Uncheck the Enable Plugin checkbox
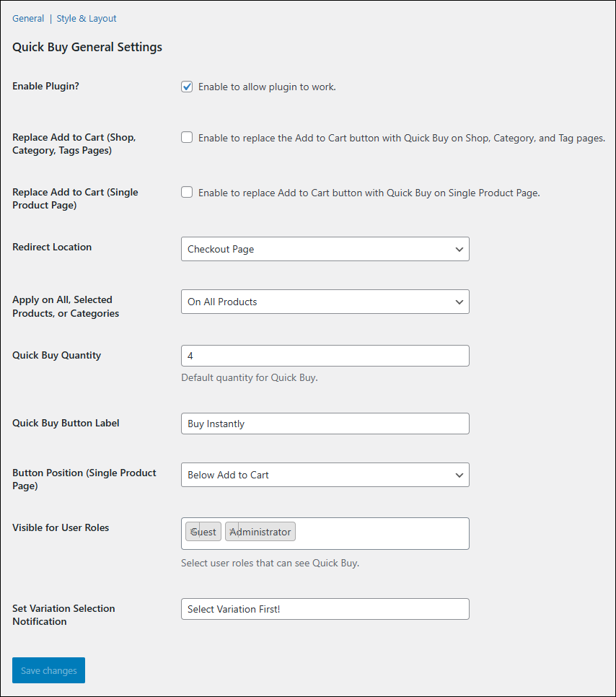 [187, 87]
